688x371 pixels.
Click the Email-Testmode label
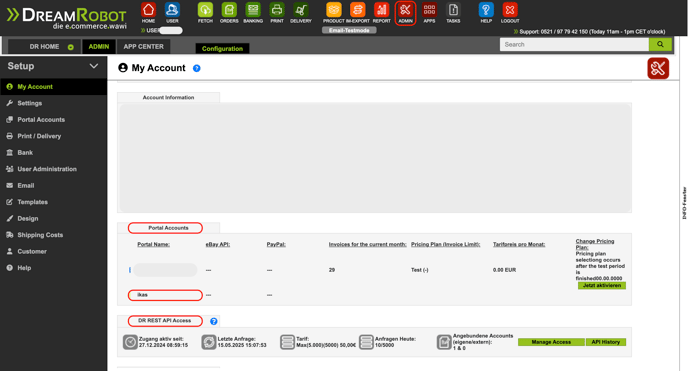(349, 30)
